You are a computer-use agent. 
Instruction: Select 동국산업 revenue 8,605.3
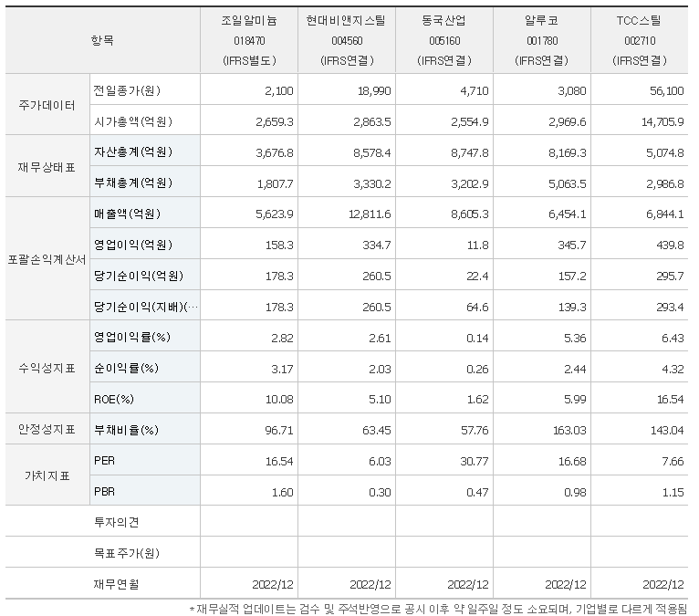point(469,214)
